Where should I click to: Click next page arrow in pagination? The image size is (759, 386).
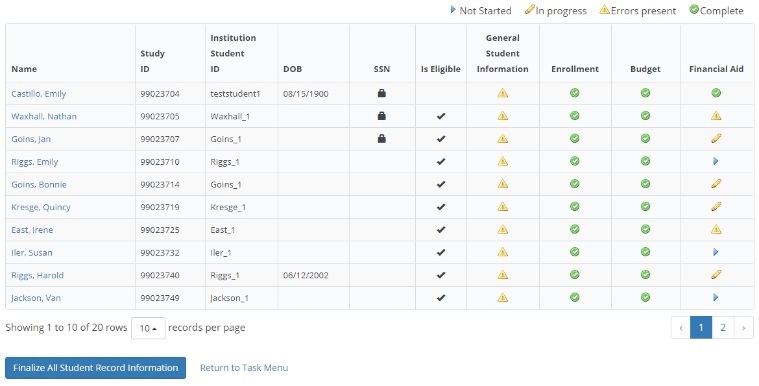(744, 328)
